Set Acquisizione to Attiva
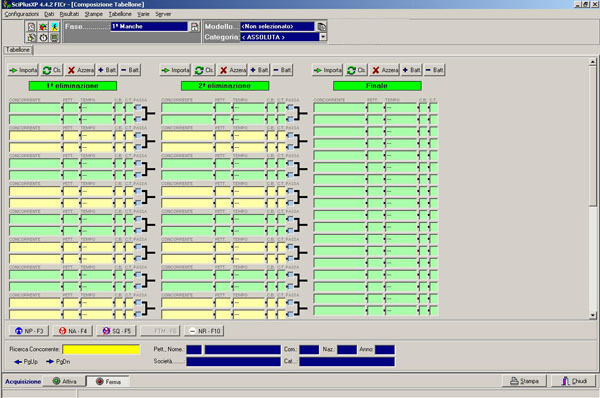The height and width of the screenshot is (398, 600). (65, 382)
